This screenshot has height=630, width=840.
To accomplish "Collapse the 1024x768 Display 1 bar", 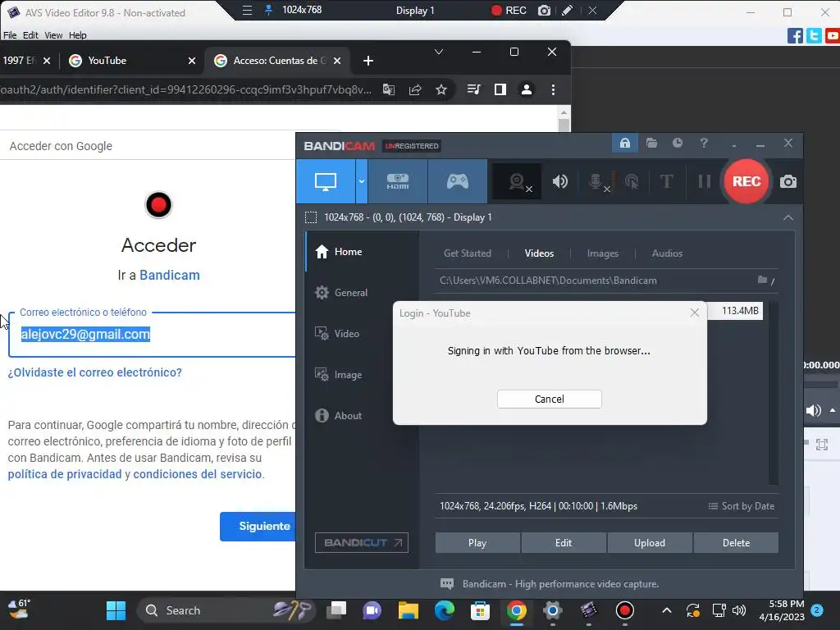I will pyautogui.click(x=788, y=217).
